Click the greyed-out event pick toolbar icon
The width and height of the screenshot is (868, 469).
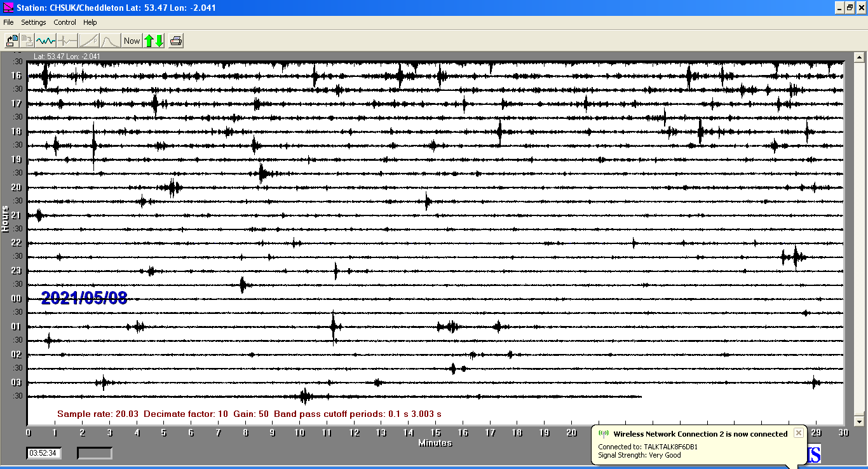pos(67,41)
